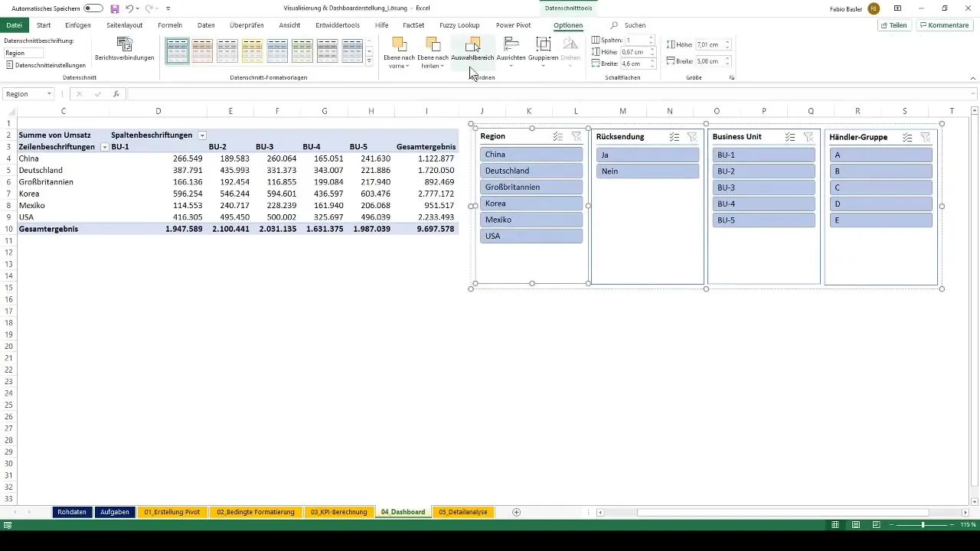980x551 pixels.
Task: Open Spaltenbeschriftungen filter dropdown
Action: point(202,135)
